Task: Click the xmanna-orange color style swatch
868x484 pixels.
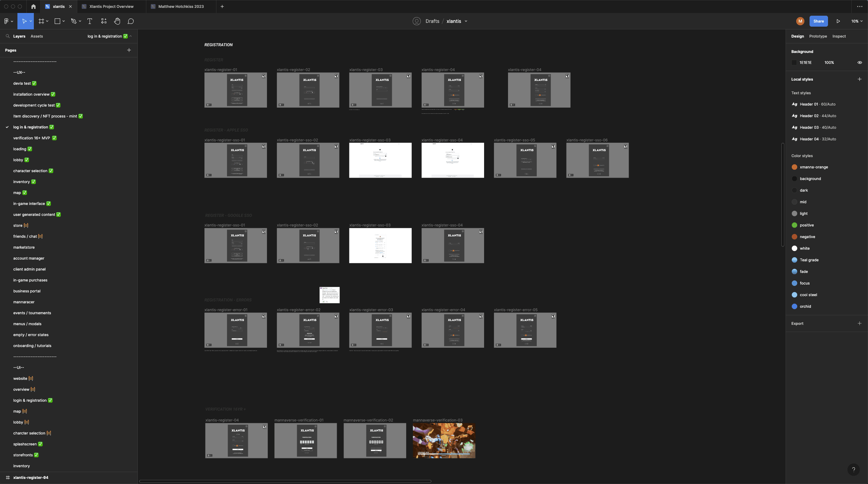Action: pyautogui.click(x=794, y=167)
